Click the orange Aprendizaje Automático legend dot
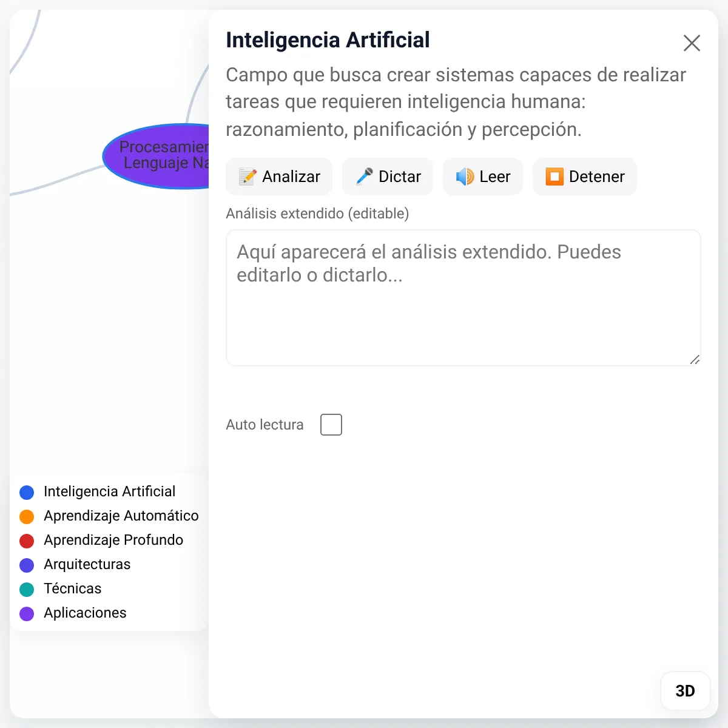 point(27,516)
